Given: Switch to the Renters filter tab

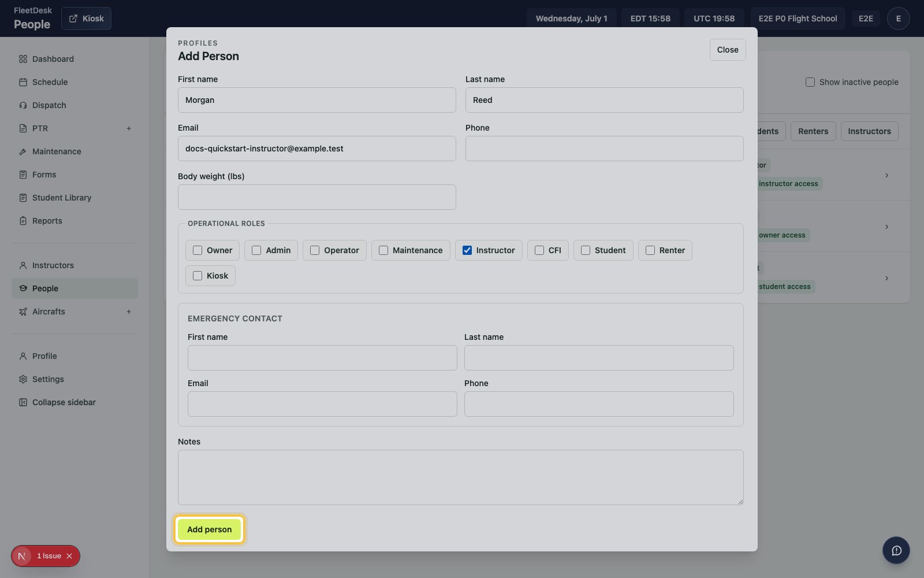Looking at the screenshot, I should pyautogui.click(x=813, y=131).
